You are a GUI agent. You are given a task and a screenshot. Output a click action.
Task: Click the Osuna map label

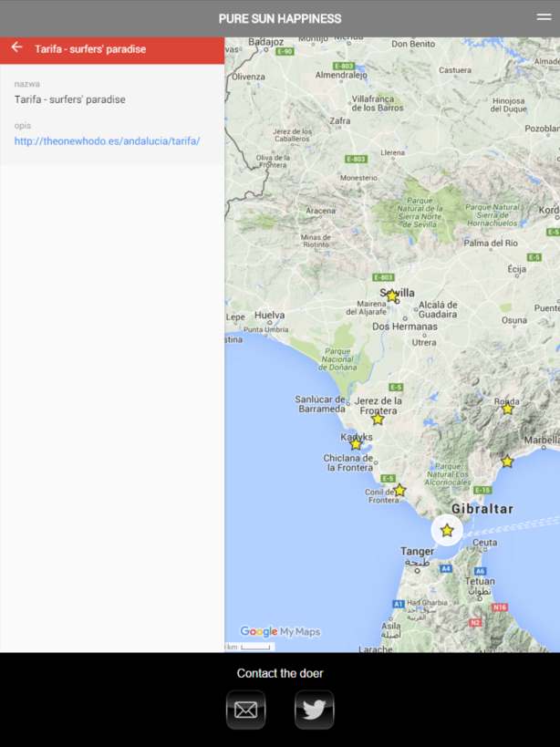pyautogui.click(x=514, y=320)
